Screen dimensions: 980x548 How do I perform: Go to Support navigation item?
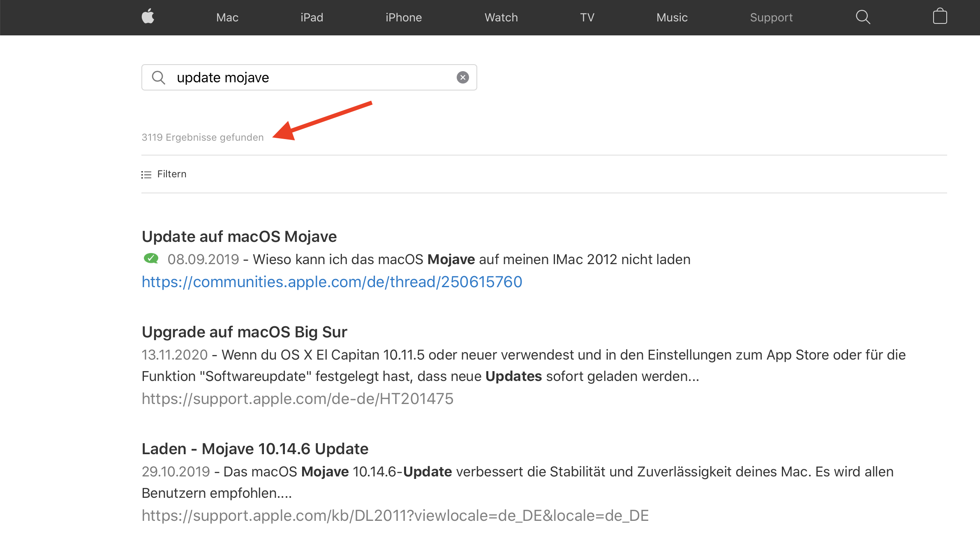click(x=771, y=17)
